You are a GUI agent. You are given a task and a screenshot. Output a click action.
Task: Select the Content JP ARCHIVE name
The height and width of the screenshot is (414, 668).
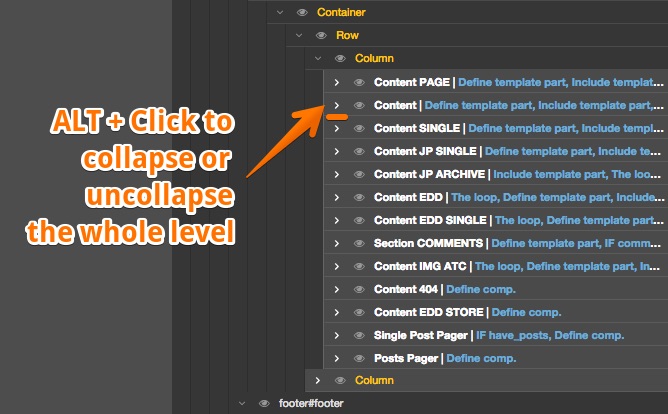coord(429,174)
